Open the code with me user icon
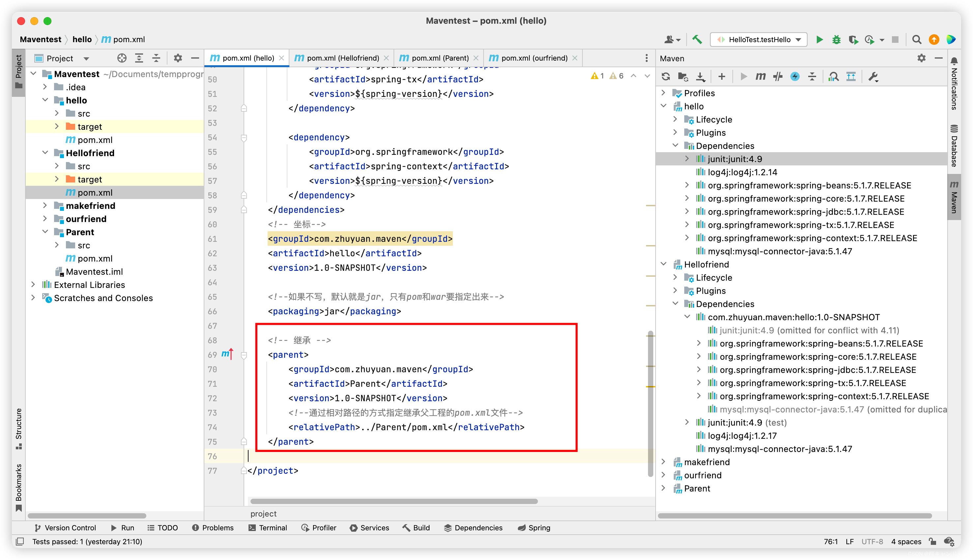 tap(672, 39)
